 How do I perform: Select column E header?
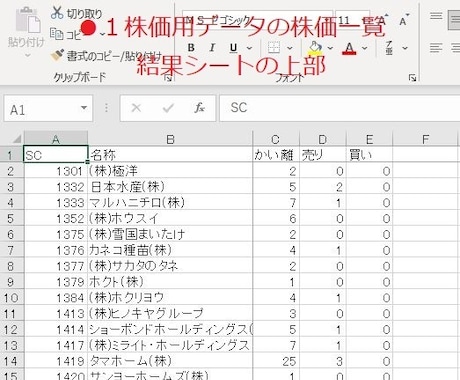coord(369,139)
